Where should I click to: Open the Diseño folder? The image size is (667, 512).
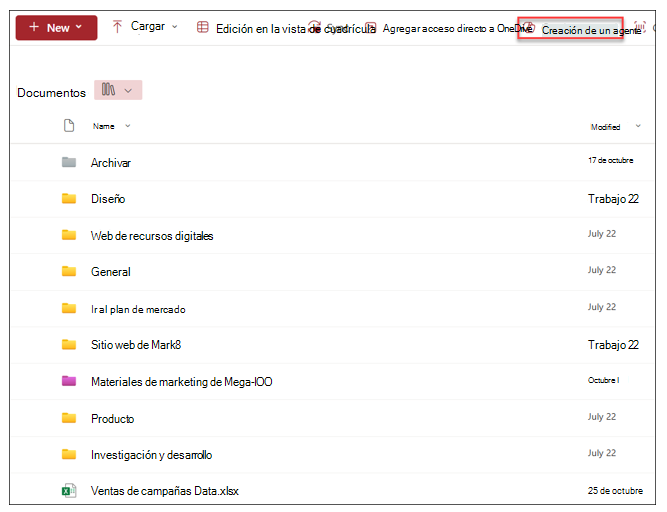(x=108, y=199)
